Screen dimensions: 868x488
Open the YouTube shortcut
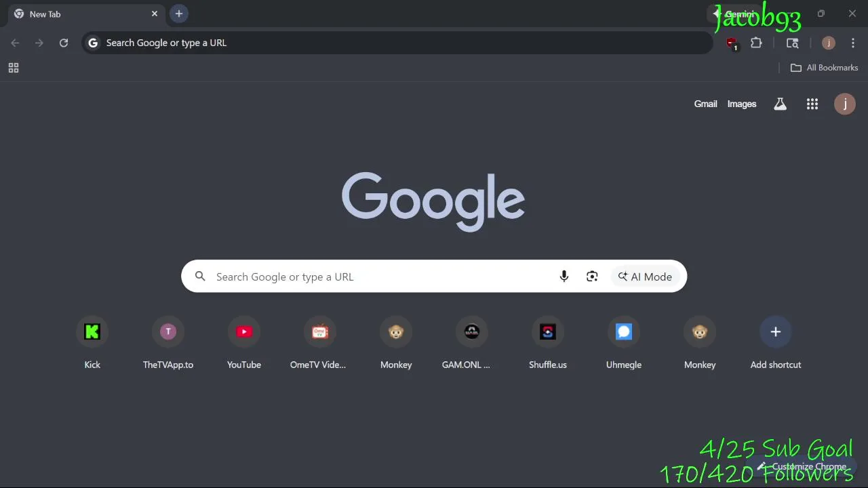244,331
